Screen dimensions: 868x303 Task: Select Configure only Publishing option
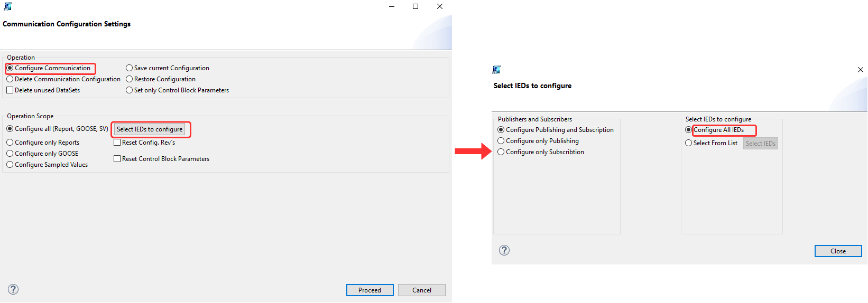pyautogui.click(x=501, y=141)
